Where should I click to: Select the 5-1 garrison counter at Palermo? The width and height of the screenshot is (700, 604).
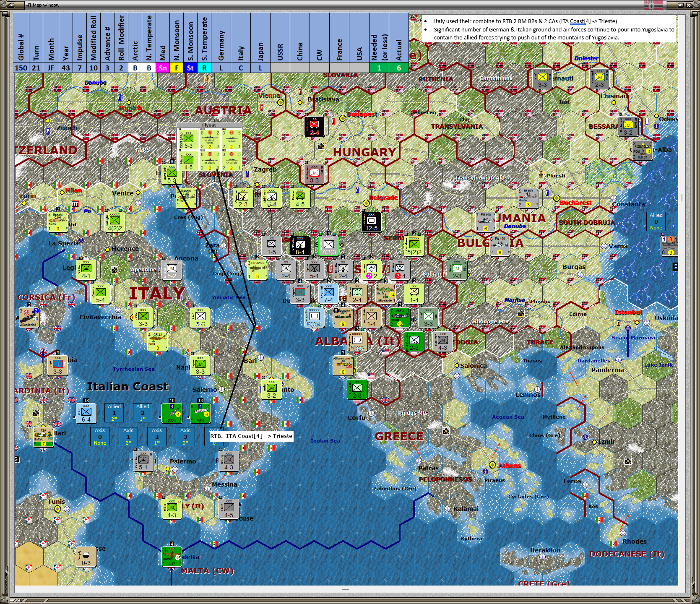point(143,461)
